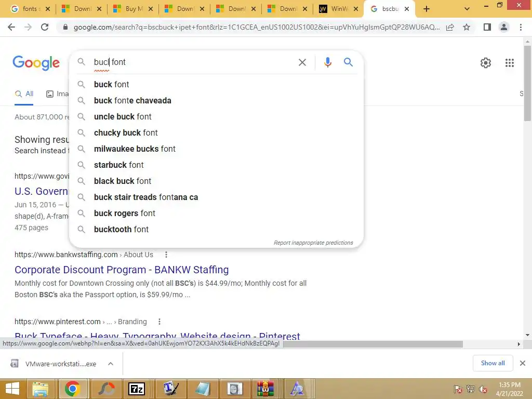This screenshot has width=532, height=399.
Task: Click the network tray icon
Action: (471, 389)
